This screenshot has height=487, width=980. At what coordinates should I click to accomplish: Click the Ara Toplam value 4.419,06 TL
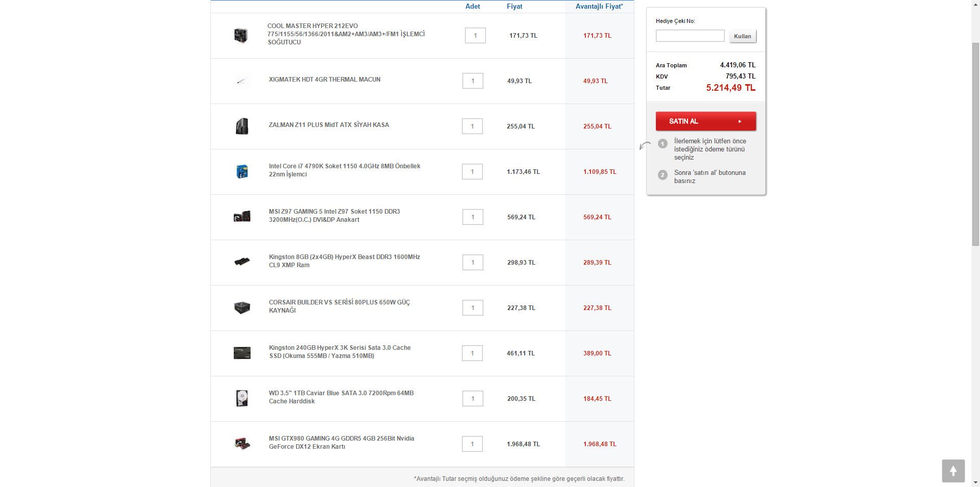(738, 65)
